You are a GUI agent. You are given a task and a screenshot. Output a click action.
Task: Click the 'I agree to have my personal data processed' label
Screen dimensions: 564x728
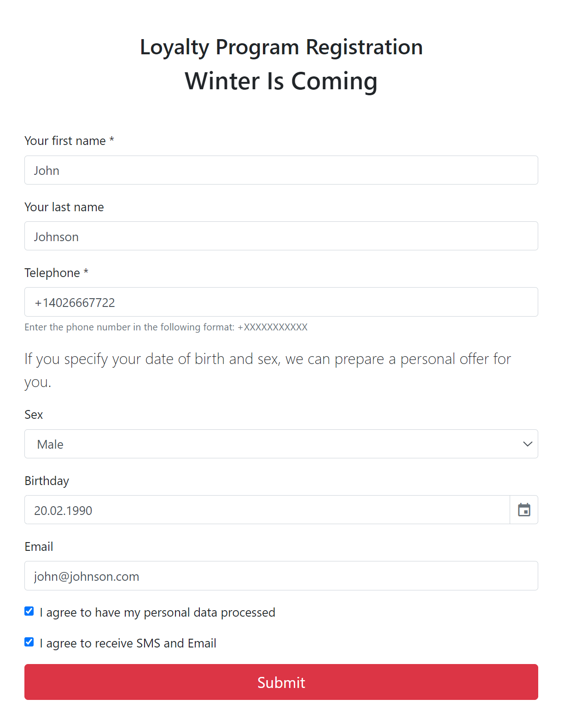pyautogui.click(x=157, y=612)
